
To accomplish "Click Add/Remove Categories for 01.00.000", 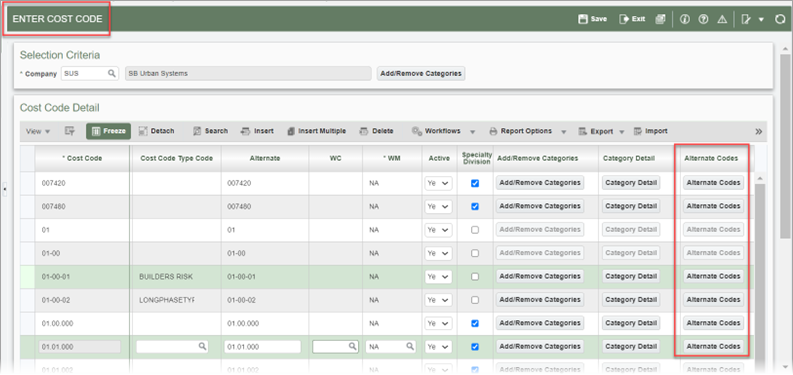I will pyautogui.click(x=540, y=322).
